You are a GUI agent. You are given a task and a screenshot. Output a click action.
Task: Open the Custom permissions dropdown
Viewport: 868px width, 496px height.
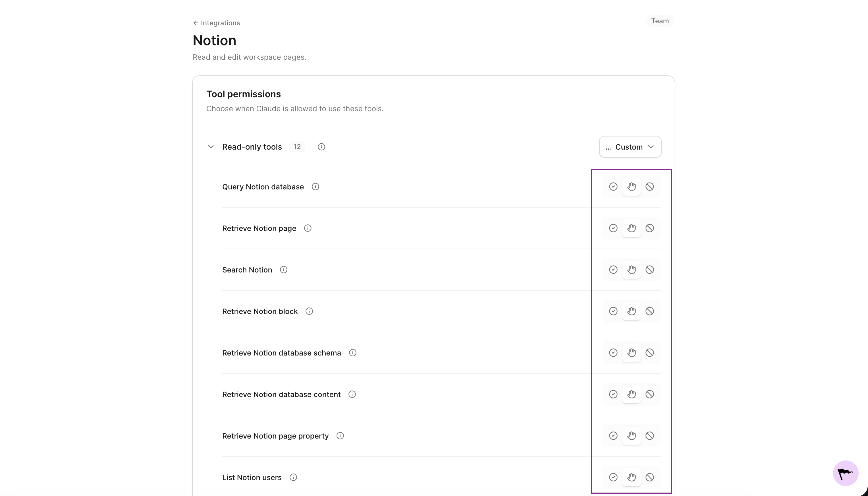(630, 147)
